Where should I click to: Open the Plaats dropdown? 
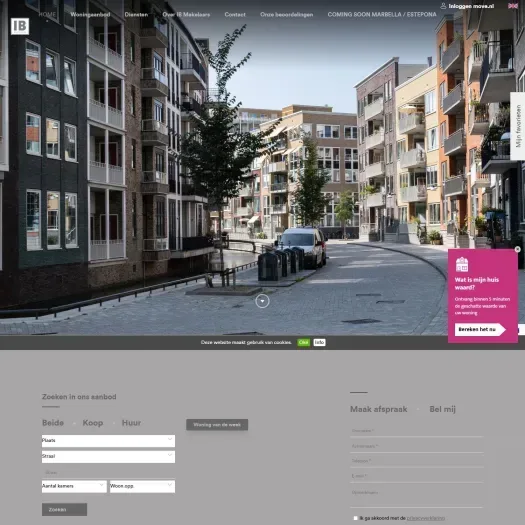[x=108, y=441]
